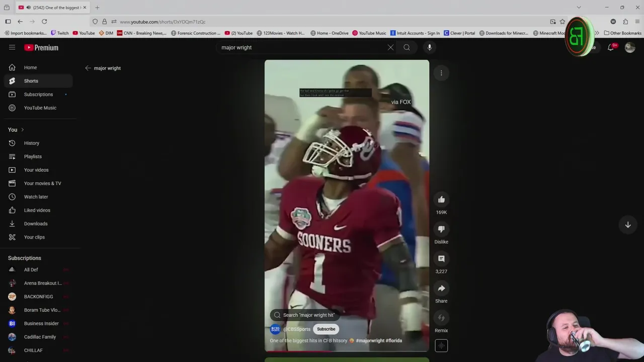
Task: Like this Short with thumbs up
Action: tap(441, 200)
